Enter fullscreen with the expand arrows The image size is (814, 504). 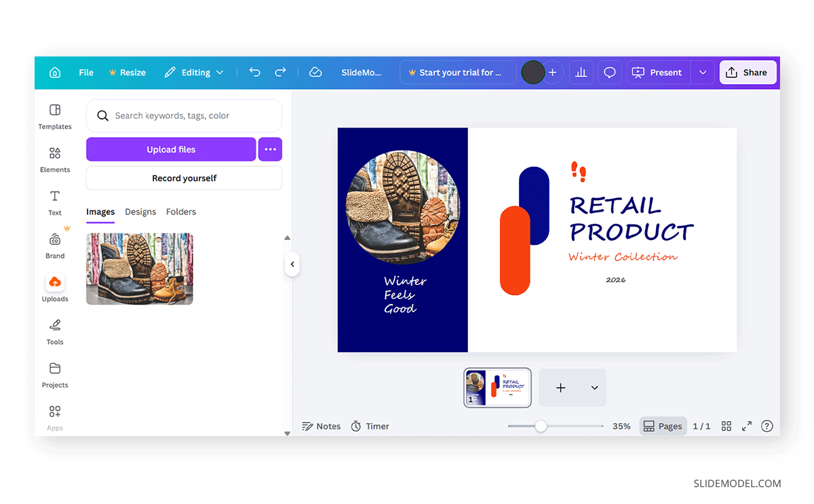click(747, 426)
